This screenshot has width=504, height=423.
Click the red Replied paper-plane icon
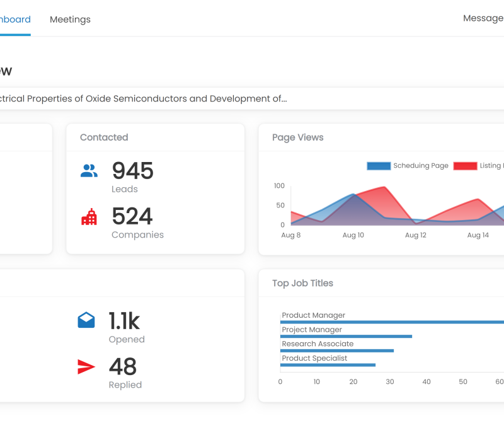pos(86,367)
